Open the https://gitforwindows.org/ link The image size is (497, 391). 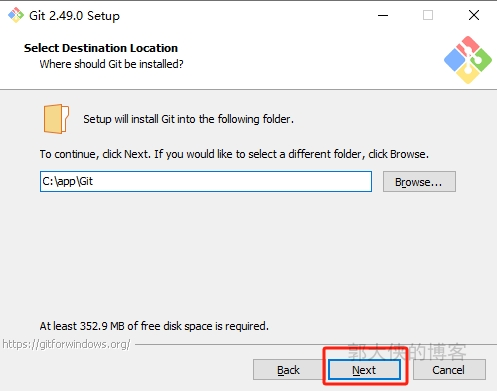[x=66, y=344]
